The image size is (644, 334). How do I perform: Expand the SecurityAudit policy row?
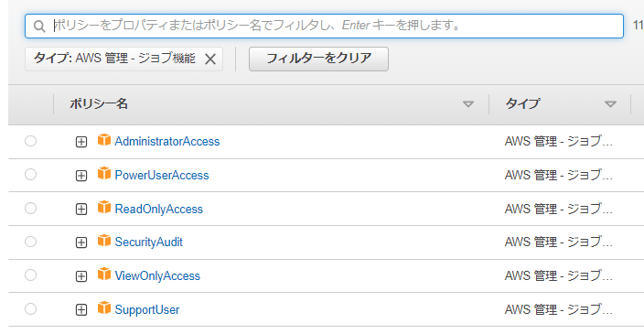[x=81, y=242]
